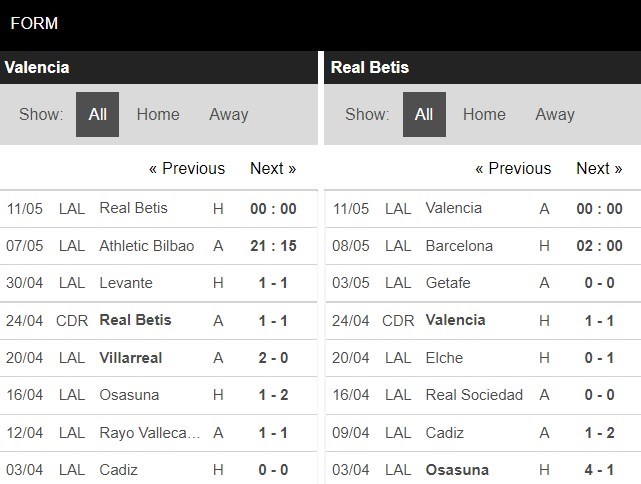Click Villarreal in Valencia's results
641x484 pixels.
[131, 357]
